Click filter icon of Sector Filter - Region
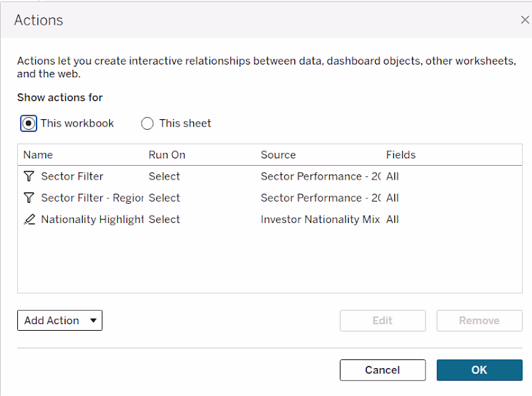Viewport: 532px width, 396px height. [x=29, y=198]
